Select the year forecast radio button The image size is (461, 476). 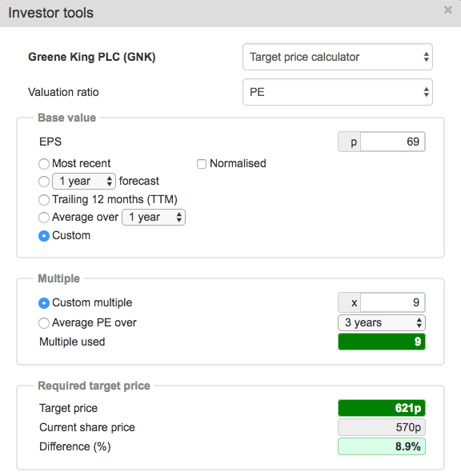pos(44,182)
